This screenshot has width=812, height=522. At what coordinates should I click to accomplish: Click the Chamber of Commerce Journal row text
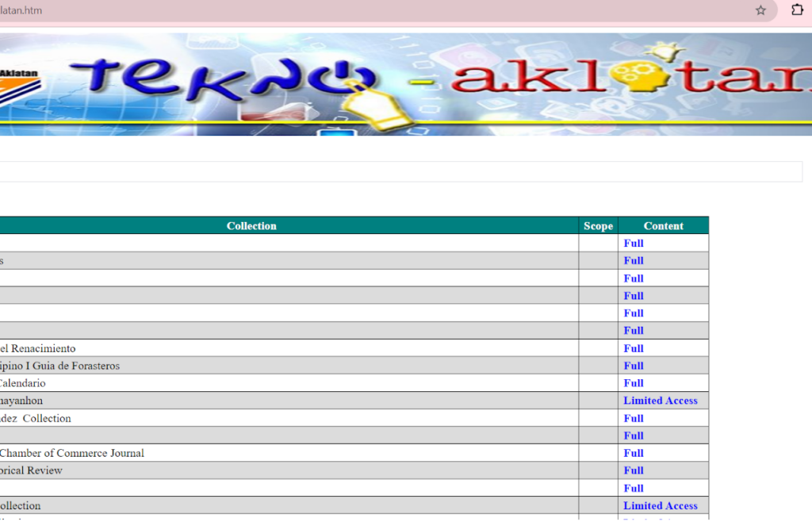coord(71,453)
